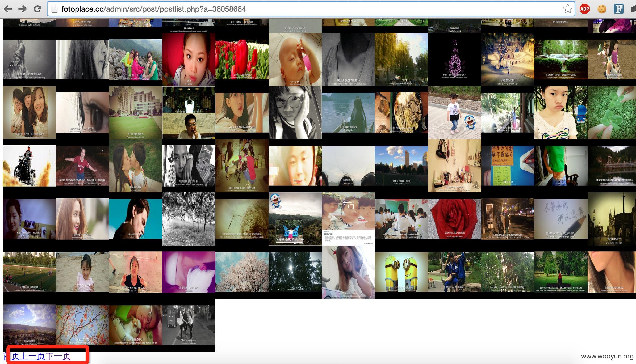Open the purple Ming flower-wreath thumbnail
636x364 pixels.
pos(455,60)
